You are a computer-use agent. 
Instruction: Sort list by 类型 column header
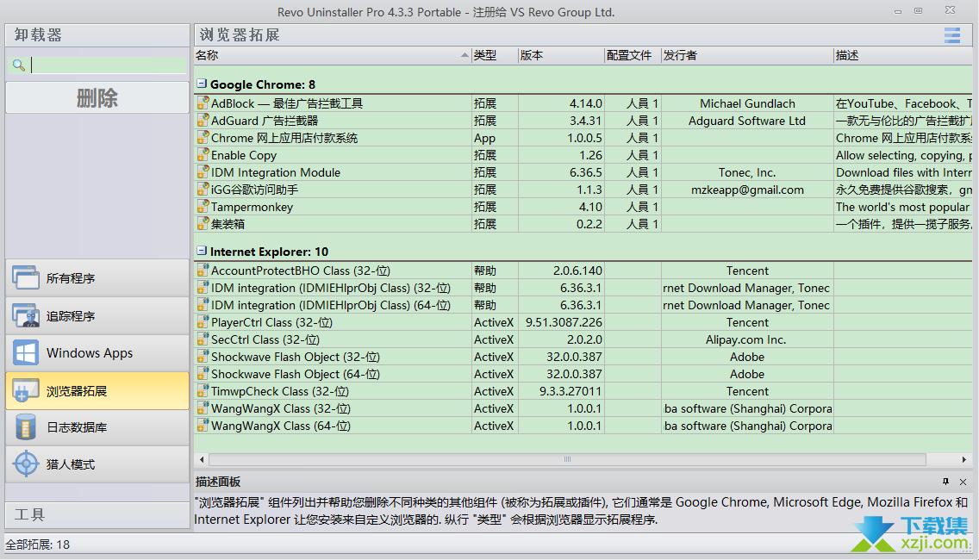pyautogui.click(x=494, y=55)
